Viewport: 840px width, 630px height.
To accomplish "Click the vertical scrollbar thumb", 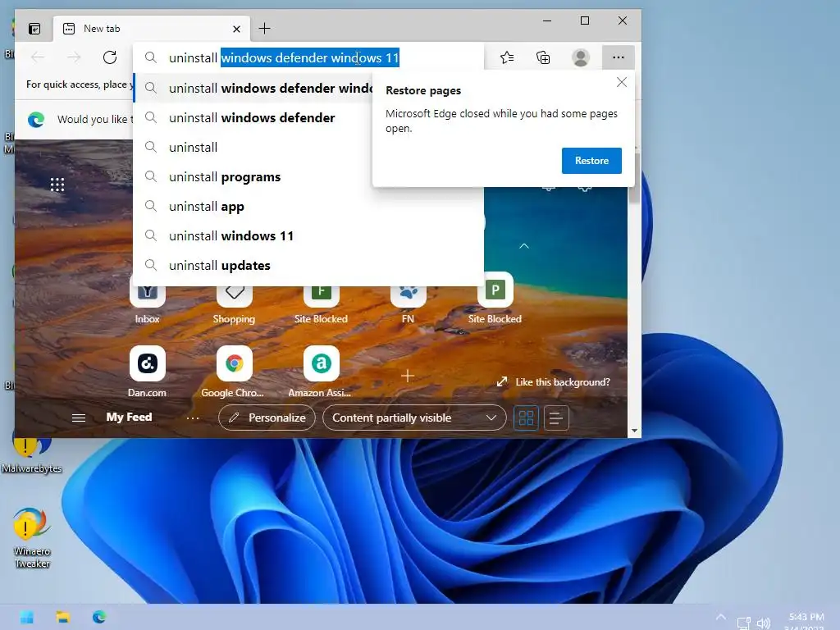I will click(x=634, y=177).
